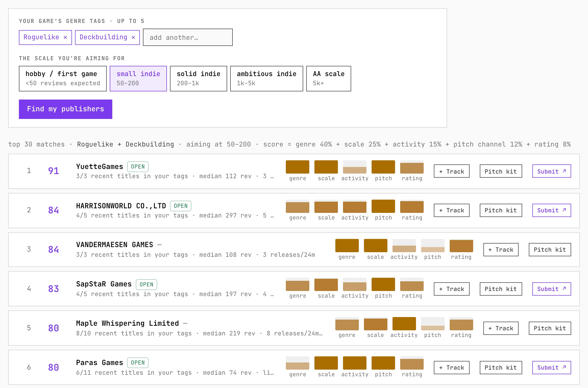Click the score 91 for YuetteGames

pos(54,171)
